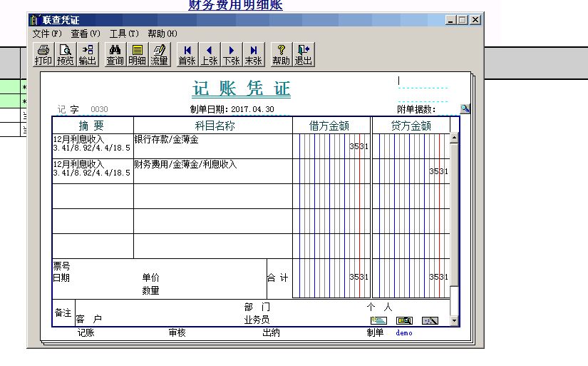Click the 制单日期 2017.04.30 field
This screenshot has width=588, height=366.
pyautogui.click(x=252, y=109)
